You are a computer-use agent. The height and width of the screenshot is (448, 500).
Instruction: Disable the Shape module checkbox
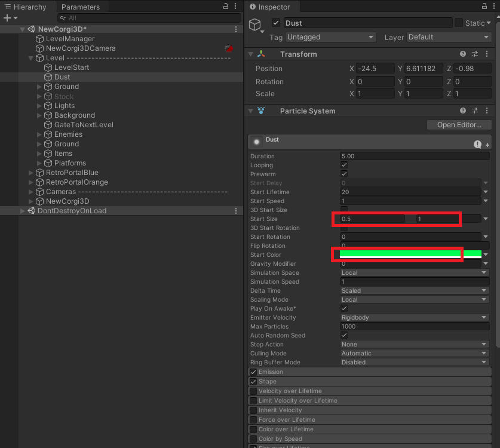254,381
